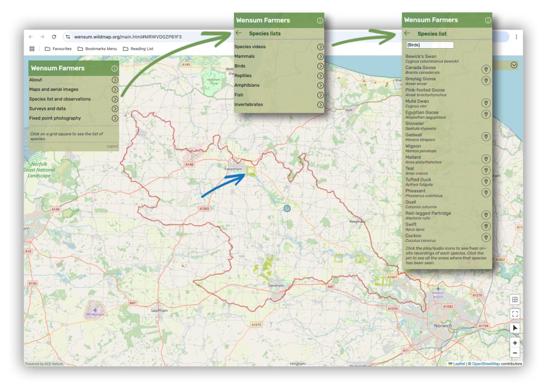Click the pin icon beside Canada Goose

pos(486,70)
